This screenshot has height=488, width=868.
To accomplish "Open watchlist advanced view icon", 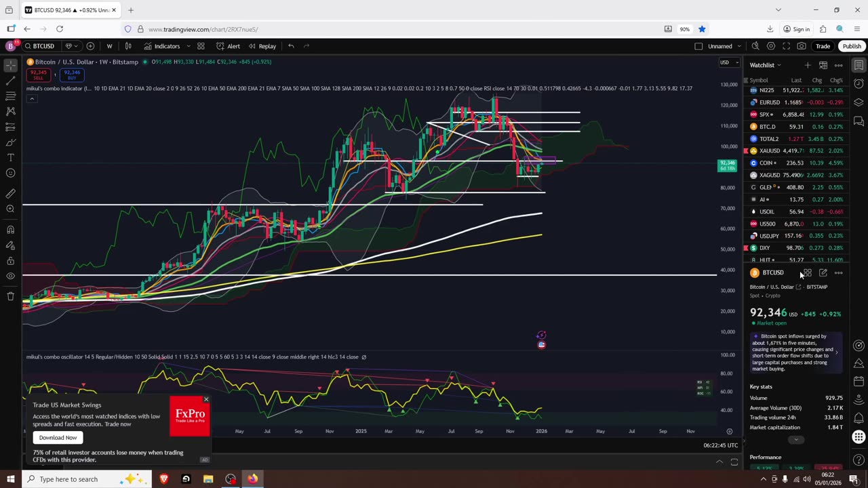I will (x=823, y=65).
